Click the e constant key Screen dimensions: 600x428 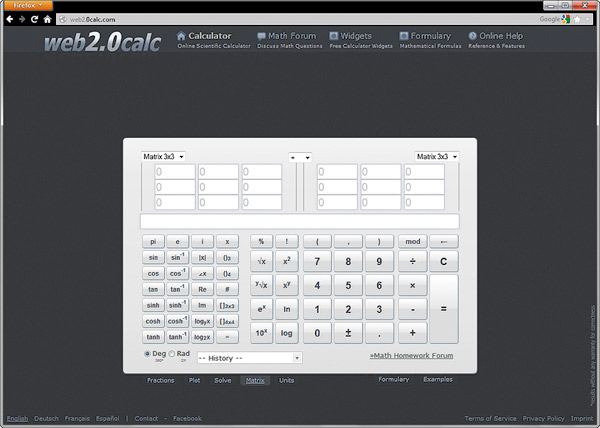click(x=178, y=241)
